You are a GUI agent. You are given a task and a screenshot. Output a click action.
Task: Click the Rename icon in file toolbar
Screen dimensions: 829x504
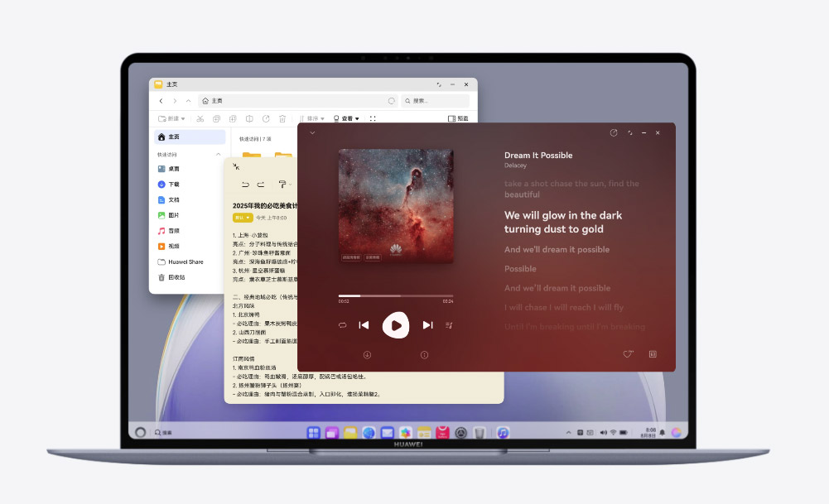click(x=249, y=118)
